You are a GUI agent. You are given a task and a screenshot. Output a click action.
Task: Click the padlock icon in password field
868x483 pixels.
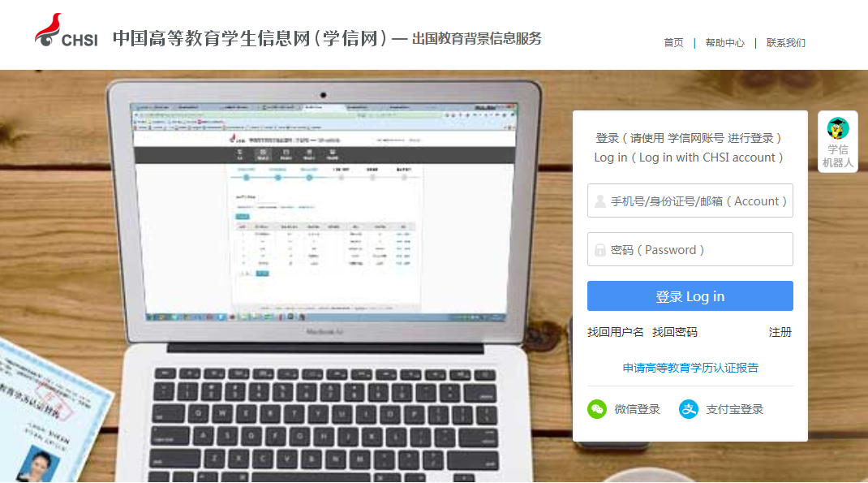click(598, 249)
